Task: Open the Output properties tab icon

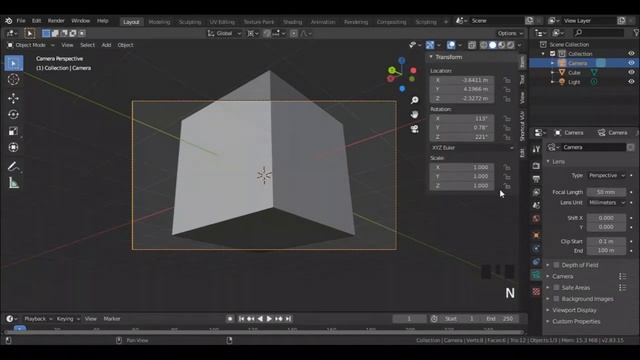Action: click(x=536, y=179)
